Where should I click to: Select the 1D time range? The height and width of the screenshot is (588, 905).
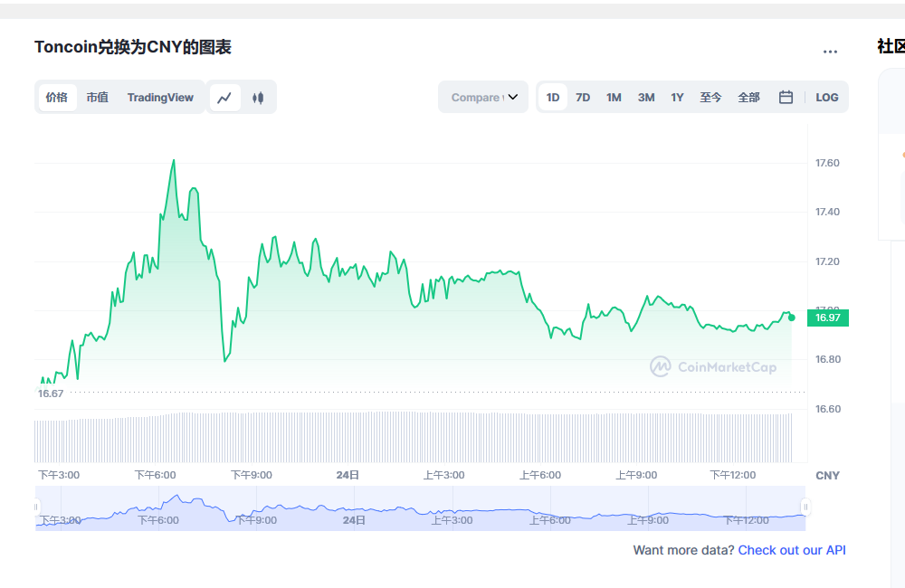coord(553,98)
